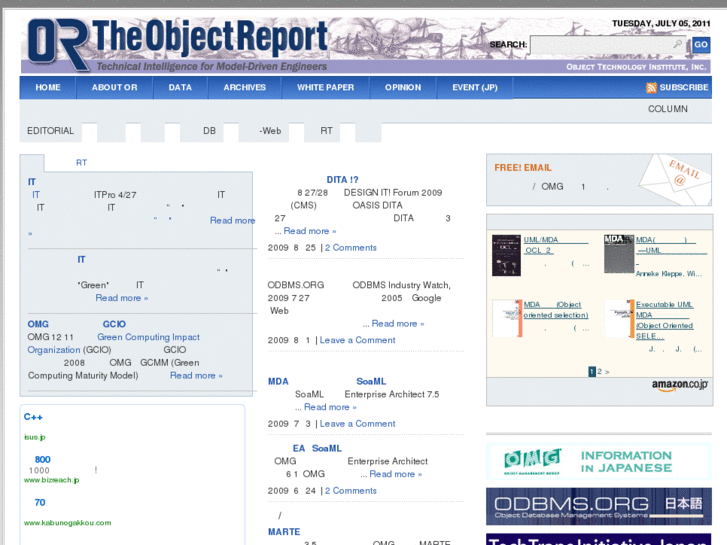Open the EA SoaML article title
Screen dimensions: 727x545
[x=317, y=449]
